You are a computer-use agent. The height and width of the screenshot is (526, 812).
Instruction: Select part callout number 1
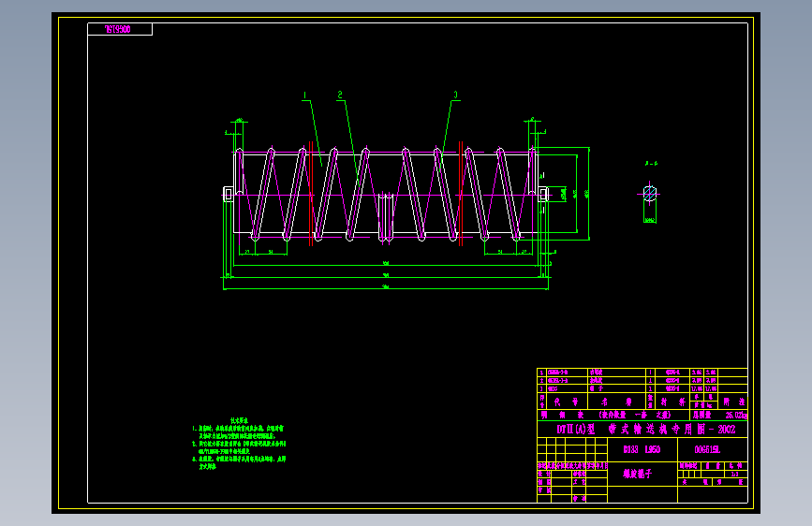click(x=305, y=95)
